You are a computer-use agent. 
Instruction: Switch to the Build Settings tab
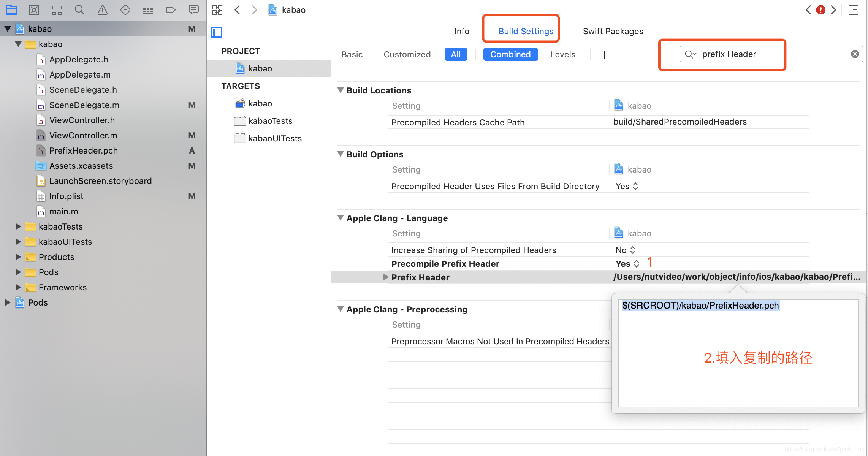pyautogui.click(x=526, y=31)
